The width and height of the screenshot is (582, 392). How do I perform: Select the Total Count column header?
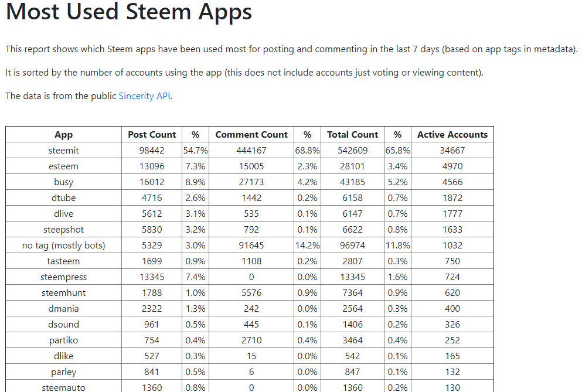pos(353,134)
